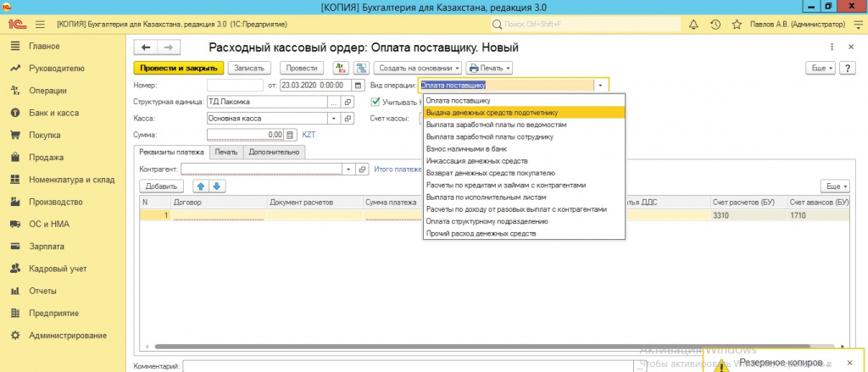Switch to the Печать tab
The height and width of the screenshot is (372, 868).
(226, 153)
